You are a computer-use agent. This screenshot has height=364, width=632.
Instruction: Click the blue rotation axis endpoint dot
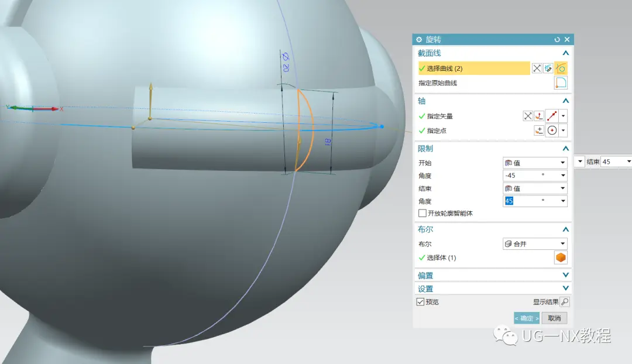(382, 126)
